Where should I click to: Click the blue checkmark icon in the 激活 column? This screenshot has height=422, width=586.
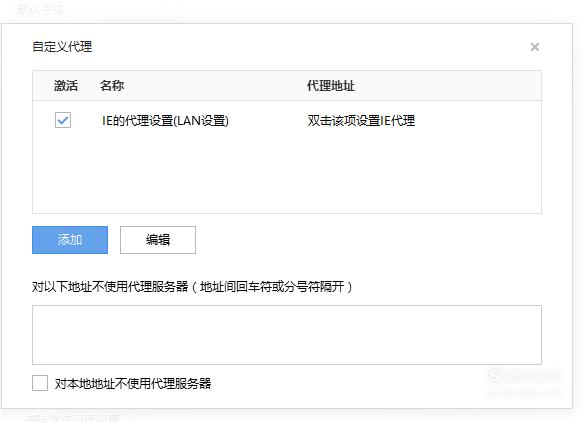click(63, 120)
